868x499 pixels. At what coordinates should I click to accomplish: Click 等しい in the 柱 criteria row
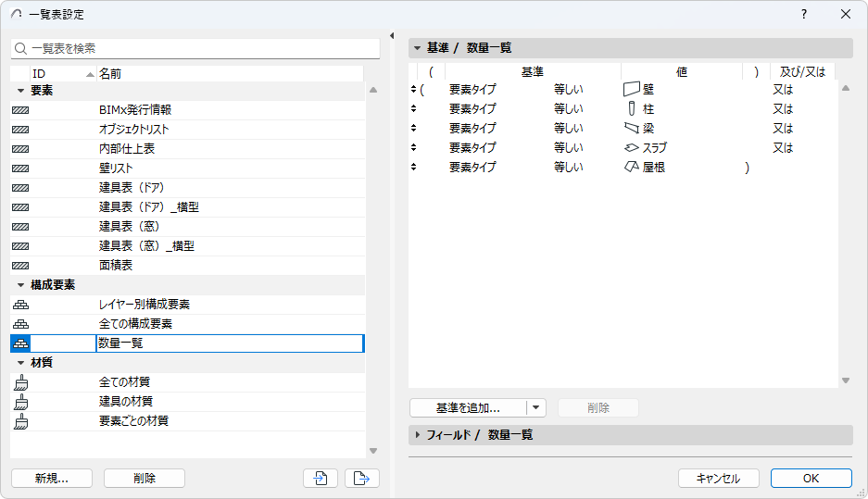pos(569,108)
